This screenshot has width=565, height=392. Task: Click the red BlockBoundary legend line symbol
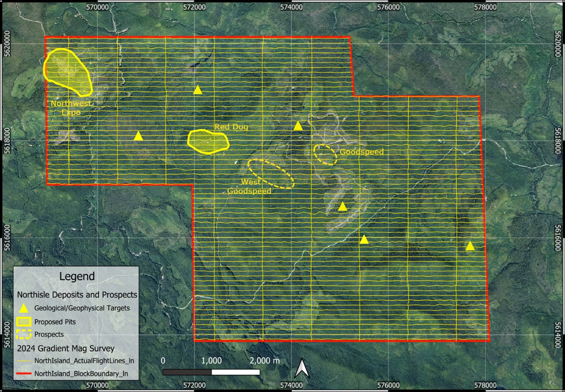coord(24,373)
